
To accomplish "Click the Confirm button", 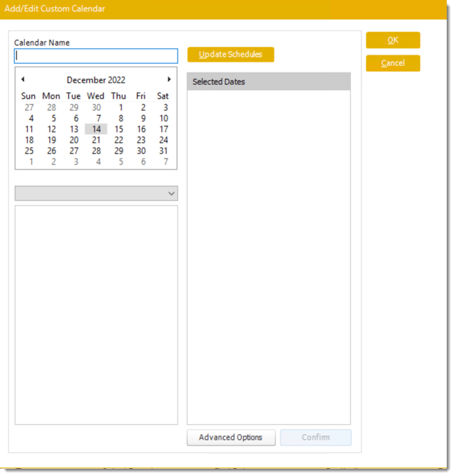I will (316, 438).
